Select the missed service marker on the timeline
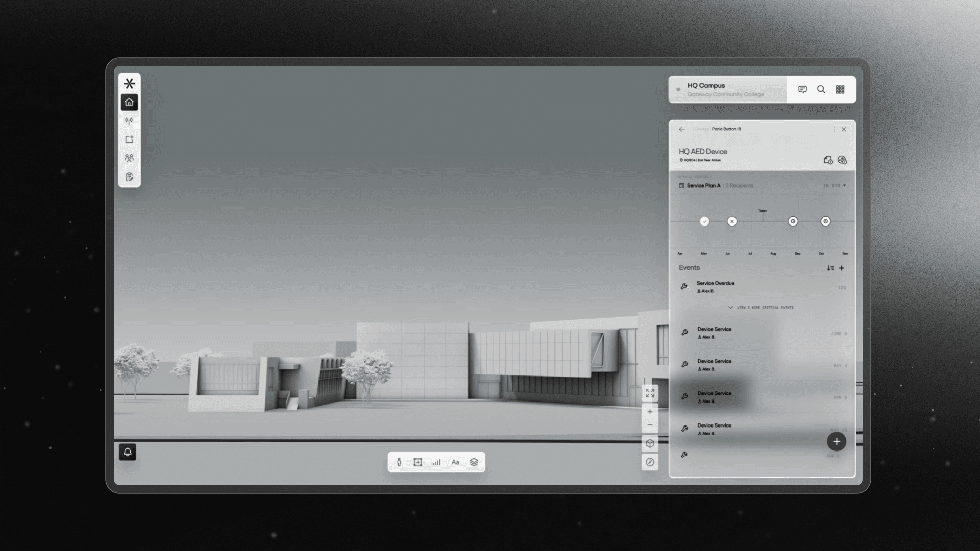The width and height of the screenshot is (980, 551). [732, 221]
